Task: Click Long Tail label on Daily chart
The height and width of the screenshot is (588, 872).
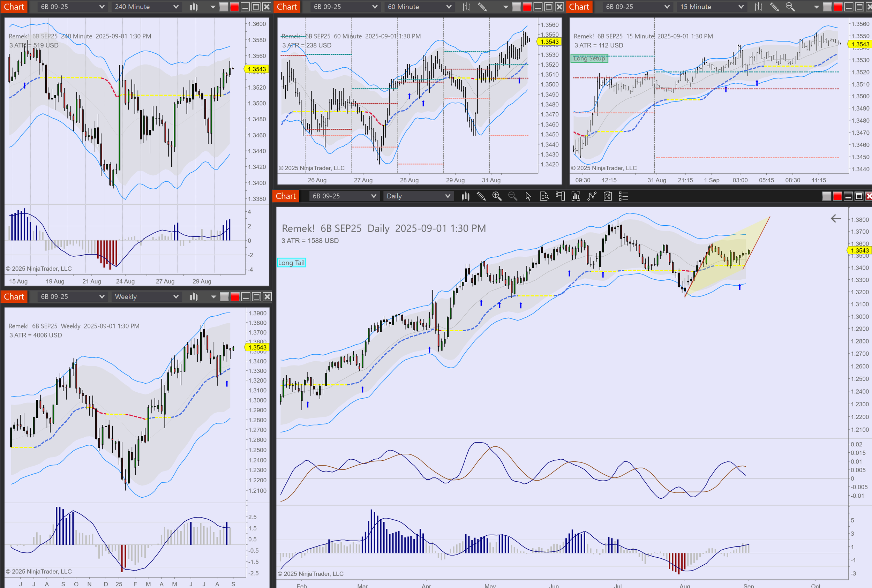Action: coord(291,263)
